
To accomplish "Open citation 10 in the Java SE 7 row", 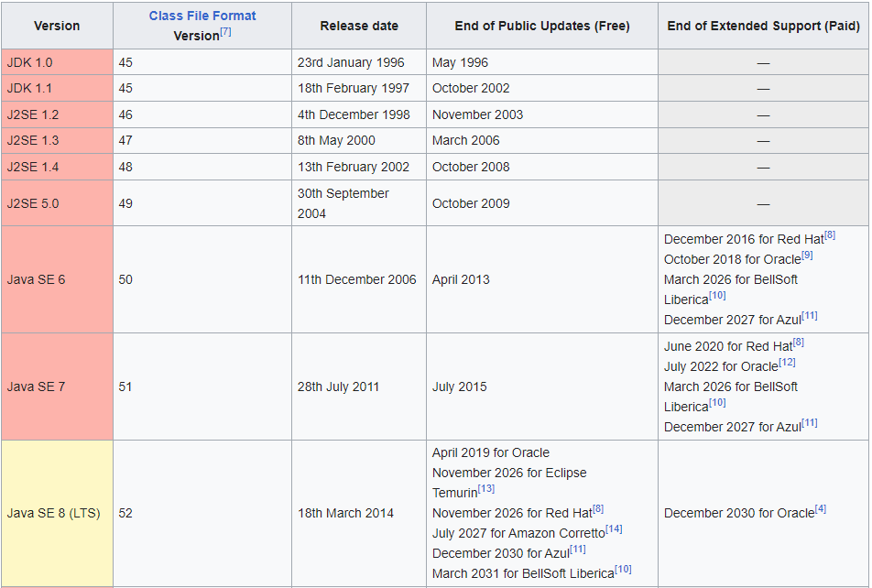I will (717, 403).
